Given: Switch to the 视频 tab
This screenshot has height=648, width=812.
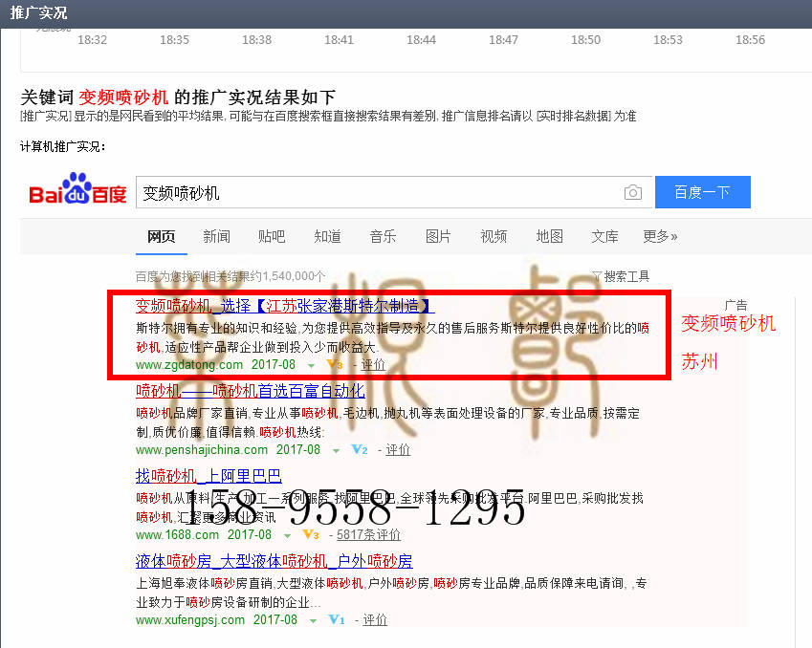Looking at the screenshot, I should point(494,236).
